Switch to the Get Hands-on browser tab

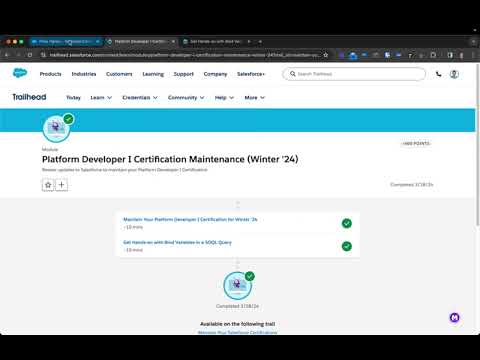(x=216, y=42)
